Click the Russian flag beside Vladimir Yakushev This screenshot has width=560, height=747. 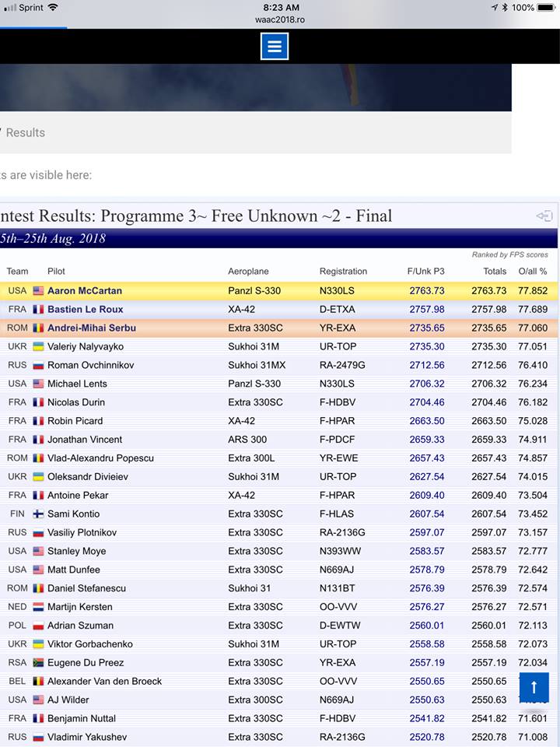pos(38,738)
